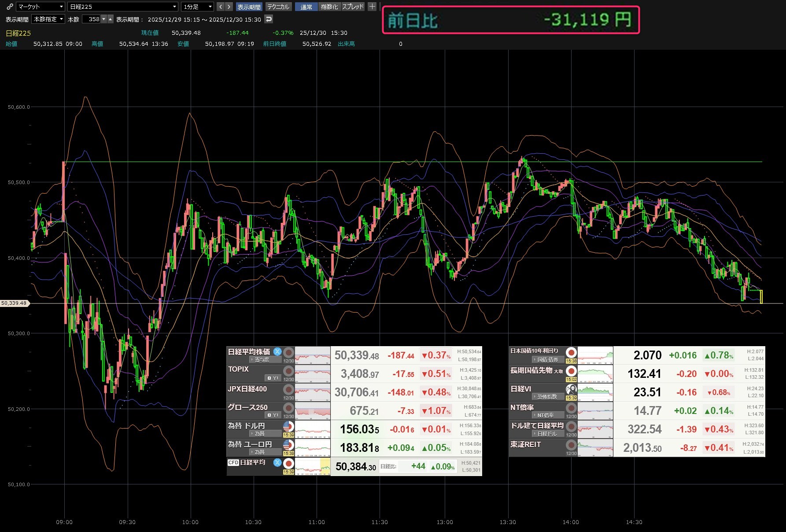The height and width of the screenshot is (532, 786).
Task: Click the X share icon for 日経平均株価
Action: coord(277,351)
